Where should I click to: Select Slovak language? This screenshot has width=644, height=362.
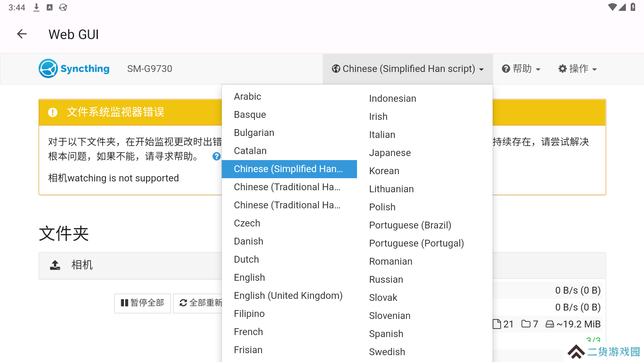pos(424,298)
